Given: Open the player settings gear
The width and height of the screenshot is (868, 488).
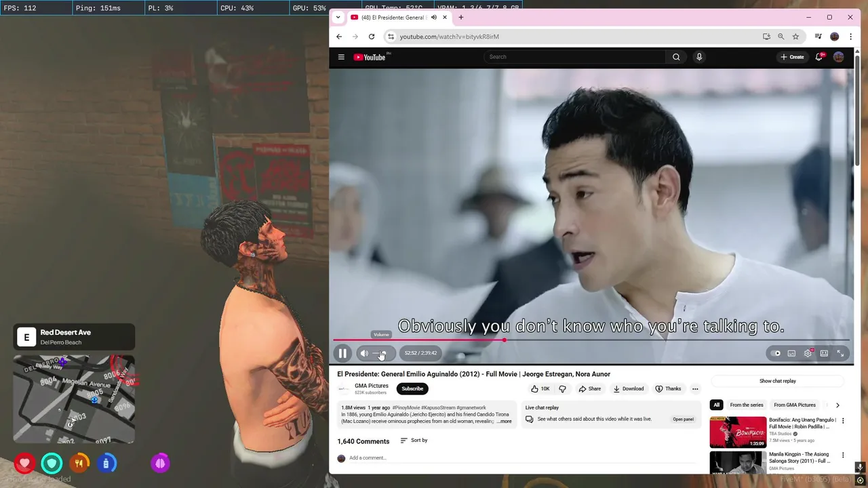Looking at the screenshot, I should pyautogui.click(x=808, y=353).
